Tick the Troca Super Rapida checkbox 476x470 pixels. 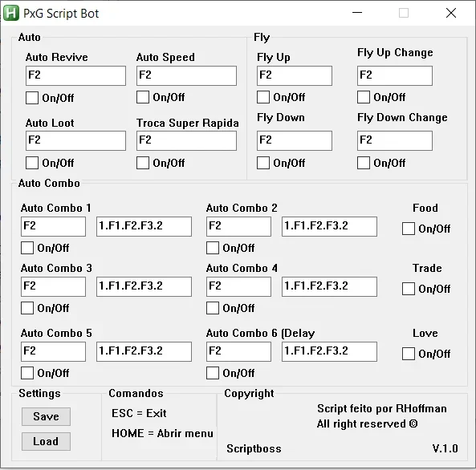pyautogui.click(x=143, y=163)
